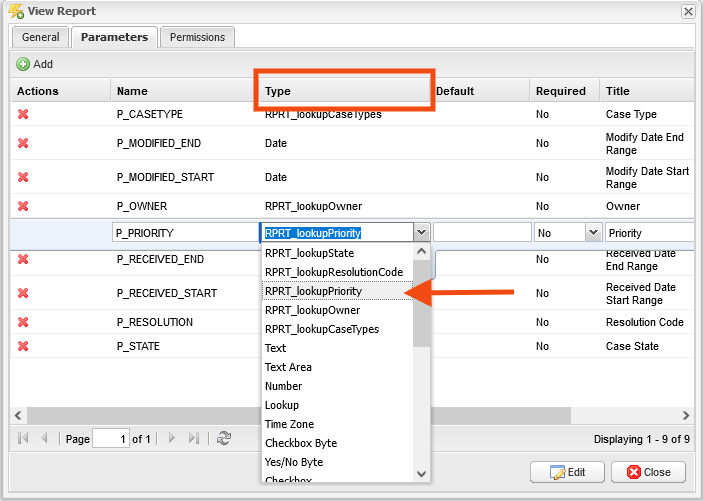The height and width of the screenshot is (501, 703).
Task: Refresh the parameters grid
Action: point(224,438)
